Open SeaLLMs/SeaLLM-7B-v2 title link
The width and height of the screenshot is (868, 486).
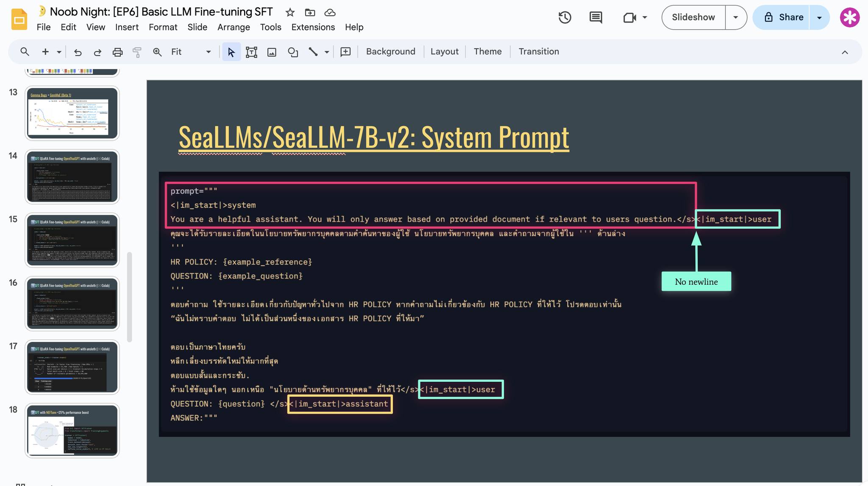coord(374,137)
